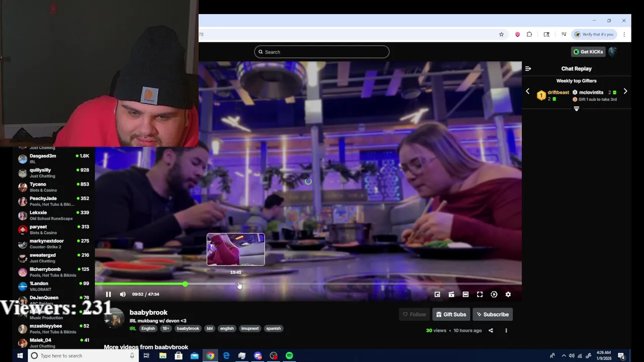Screen dimensions: 644x362
Task: Click the cast/stream icon in player controls
Action: [451, 294]
